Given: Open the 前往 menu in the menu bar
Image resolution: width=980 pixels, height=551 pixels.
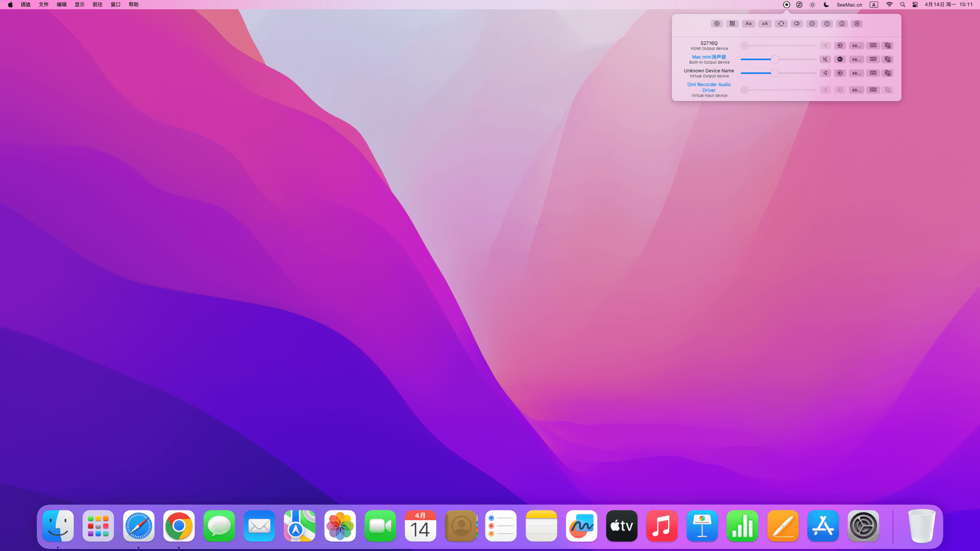Looking at the screenshot, I should 97,5.
